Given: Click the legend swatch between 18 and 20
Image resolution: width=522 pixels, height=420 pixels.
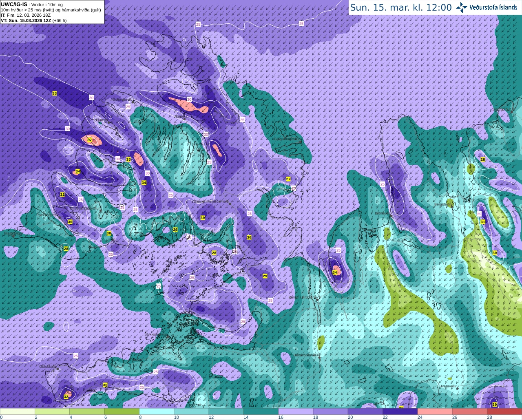Looking at the screenshot, I should (x=331, y=411).
